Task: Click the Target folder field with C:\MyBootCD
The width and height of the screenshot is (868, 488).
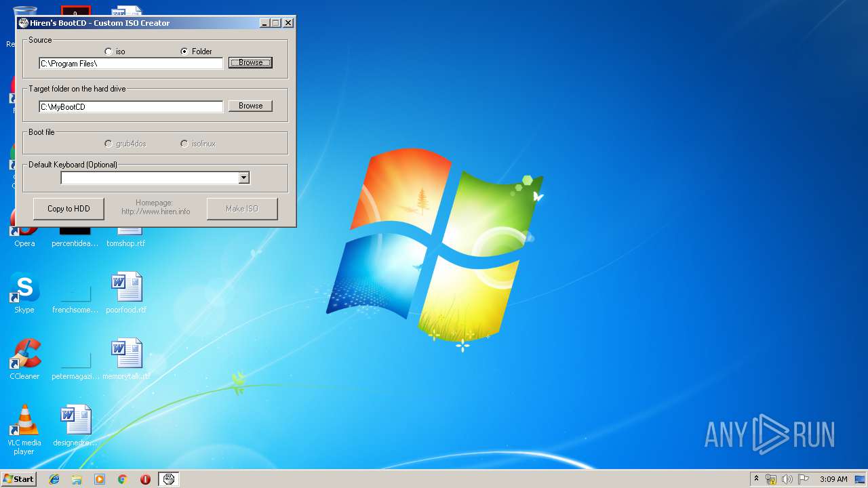Action: tap(131, 106)
